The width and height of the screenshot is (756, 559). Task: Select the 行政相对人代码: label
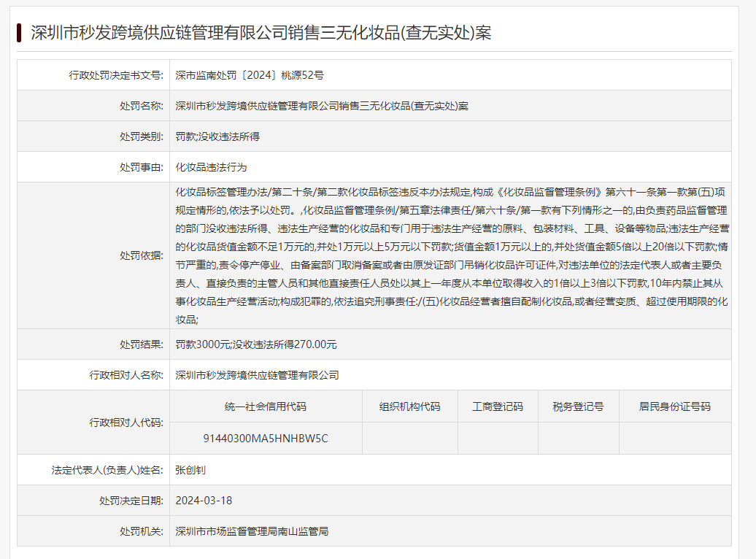[x=126, y=423]
